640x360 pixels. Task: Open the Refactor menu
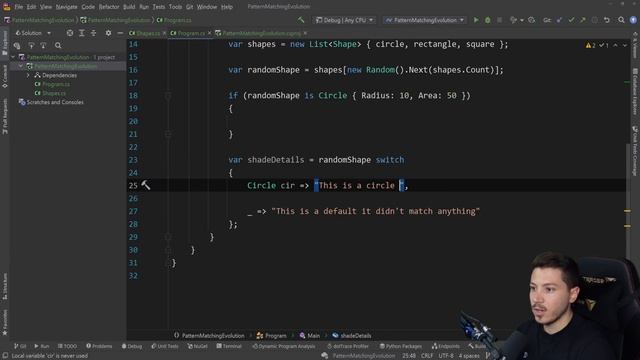pos(109,7)
